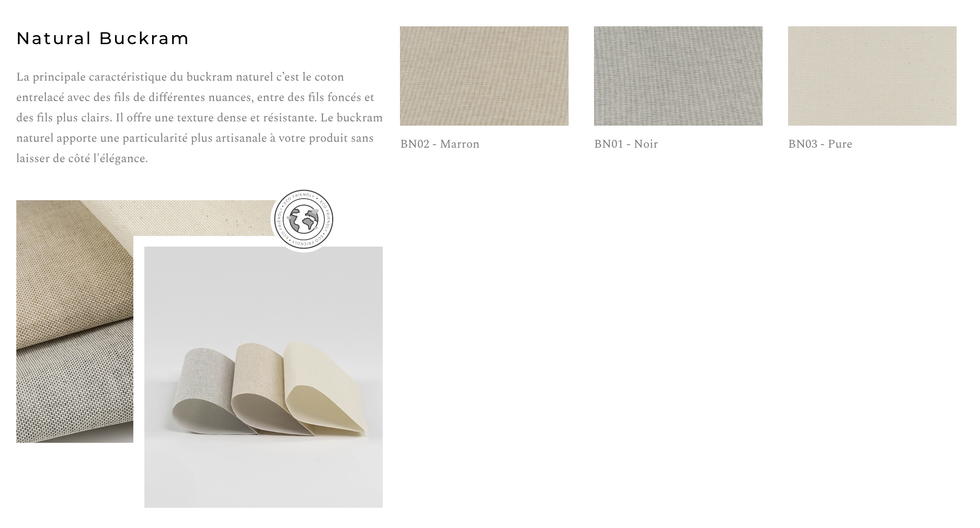Click the sentence "Il offre une texture dense"
Viewport: 980px width, 528px height.
tap(216, 118)
